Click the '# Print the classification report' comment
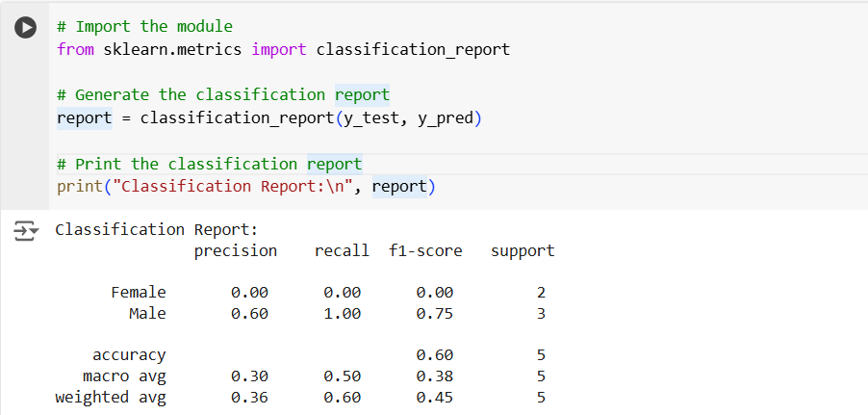The image size is (868, 415). pyautogui.click(x=209, y=164)
